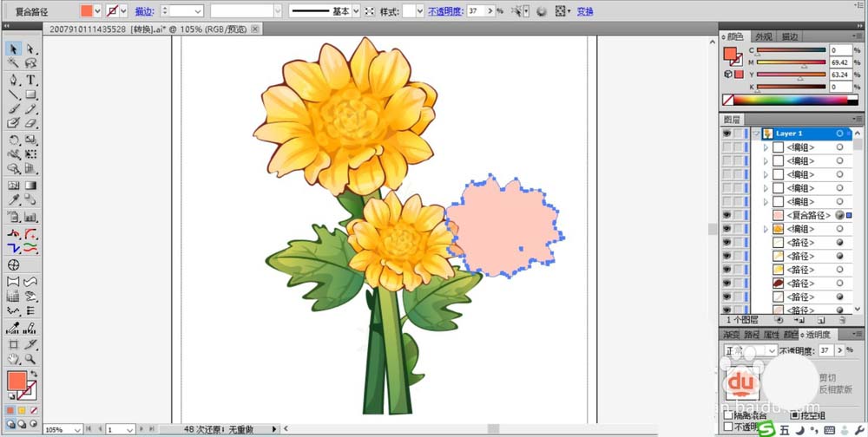Viewport: 868px width, 437px height.
Task: Select the Rotate tool
Action: point(14,140)
